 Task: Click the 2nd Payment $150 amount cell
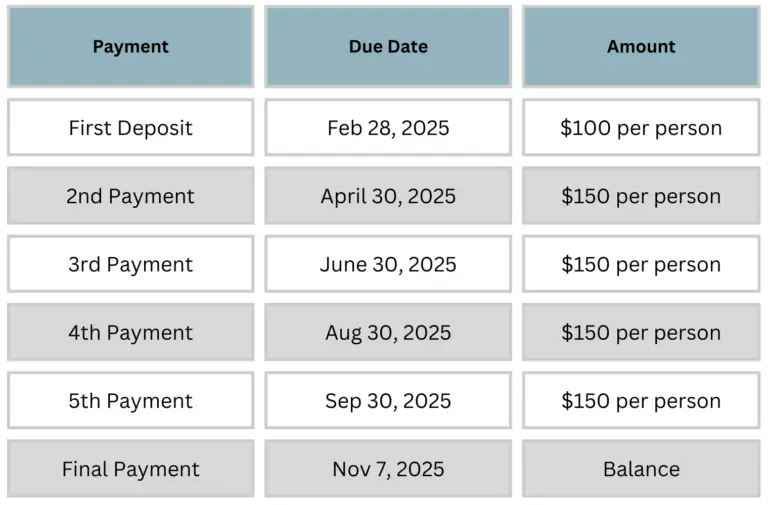(x=641, y=196)
